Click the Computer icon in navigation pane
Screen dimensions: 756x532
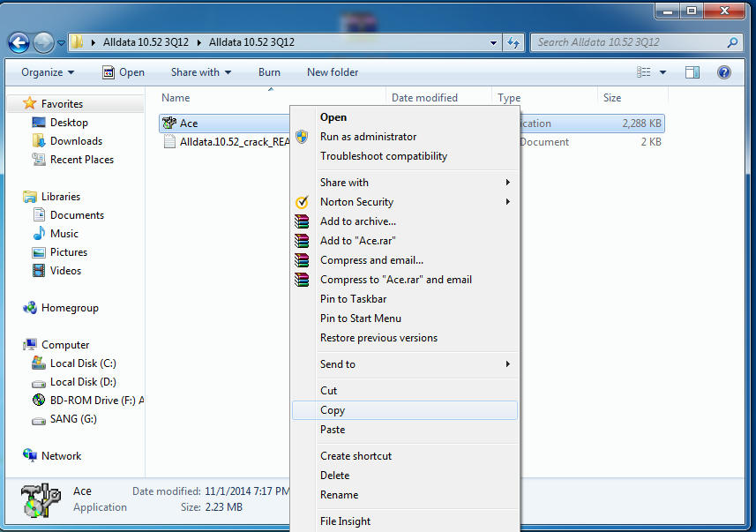pyautogui.click(x=30, y=344)
